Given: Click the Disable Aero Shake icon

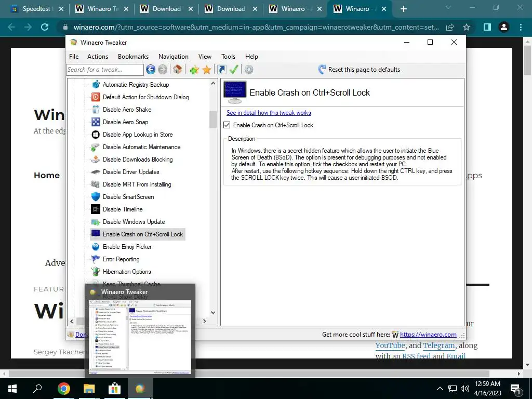Looking at the screenshot, I should (x=96, y=110).
